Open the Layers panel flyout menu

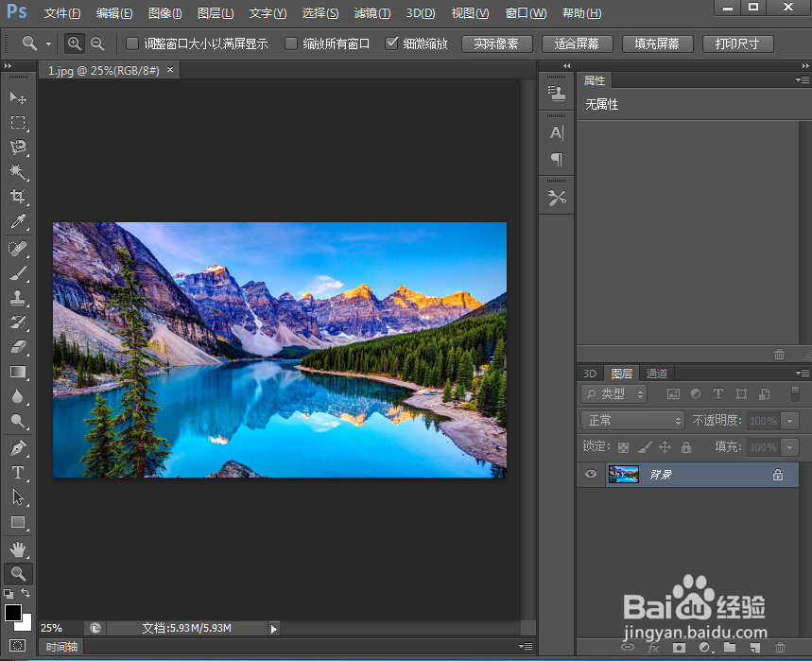[x=803, y=373]
